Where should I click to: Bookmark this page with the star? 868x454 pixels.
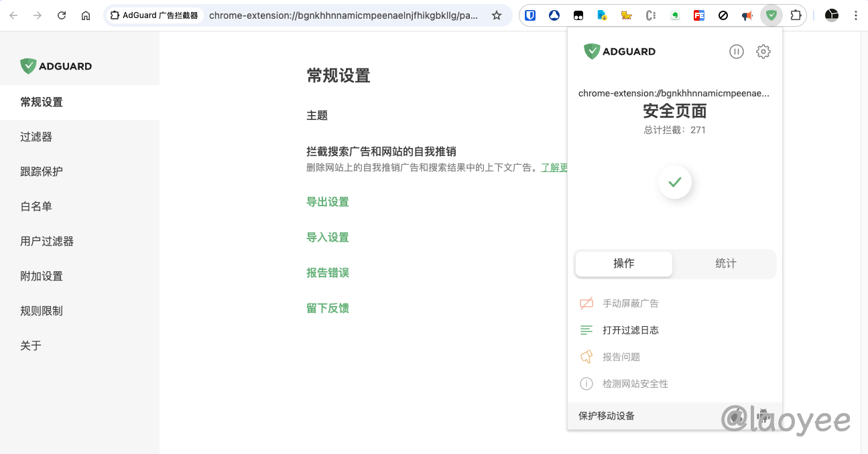[497, 15]
